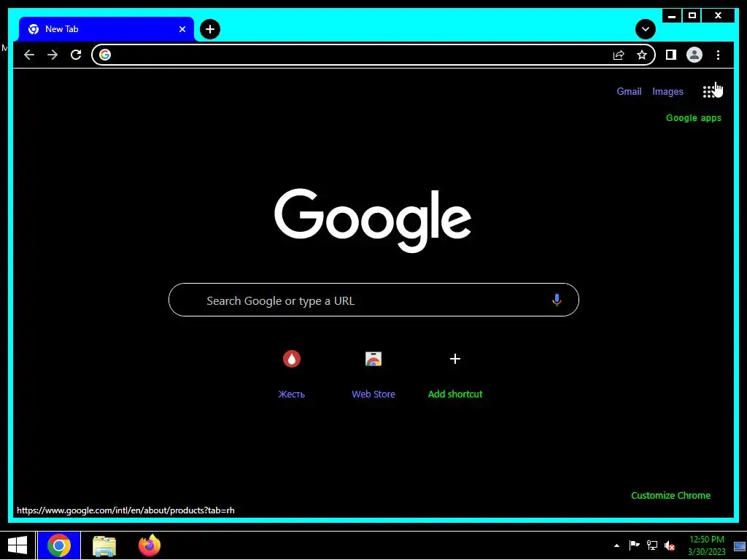This screenshot has width=747, height=560.
Task: Open a new tab with plus button
Action: point(210,29)
